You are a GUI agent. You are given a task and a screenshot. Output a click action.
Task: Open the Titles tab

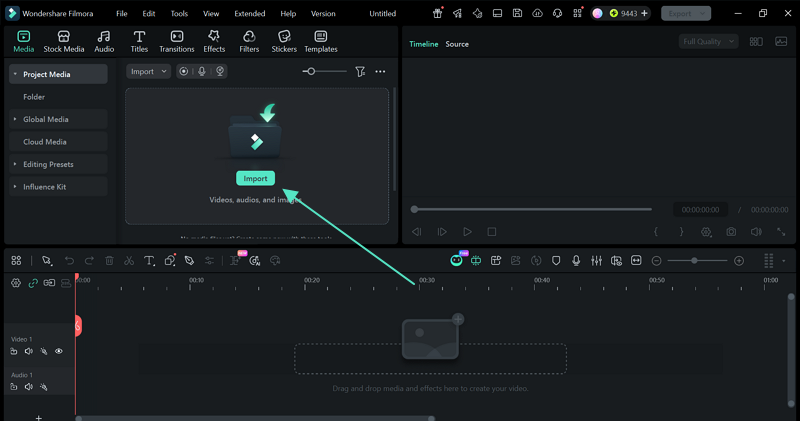(x=139, y=41)
